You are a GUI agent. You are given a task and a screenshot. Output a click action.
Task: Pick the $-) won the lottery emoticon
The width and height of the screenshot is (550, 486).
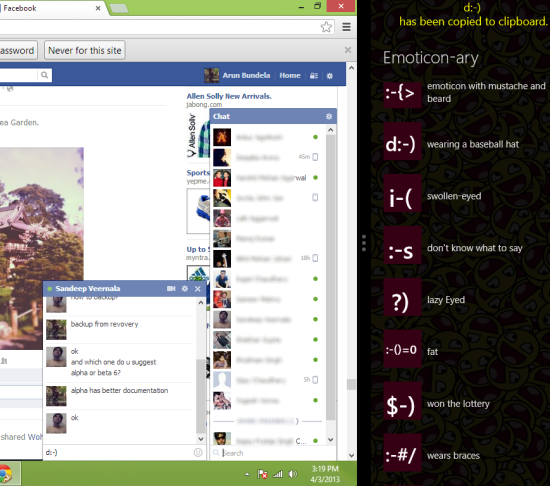tap(402, 404)
